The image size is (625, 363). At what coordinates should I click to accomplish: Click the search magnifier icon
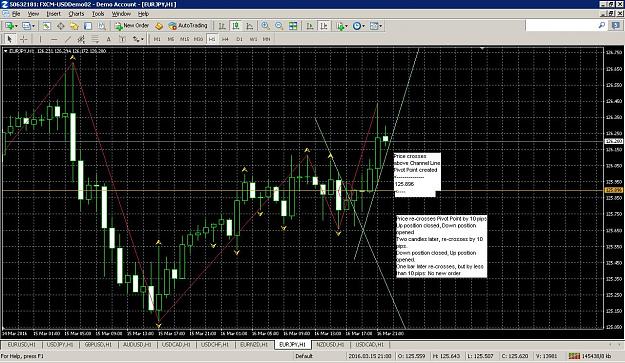click(x=601, y=25)
